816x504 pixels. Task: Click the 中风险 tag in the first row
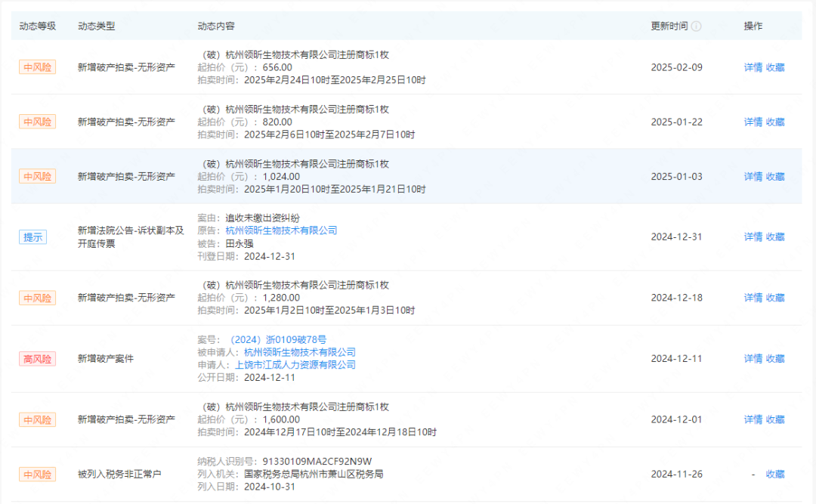[37, 67]
